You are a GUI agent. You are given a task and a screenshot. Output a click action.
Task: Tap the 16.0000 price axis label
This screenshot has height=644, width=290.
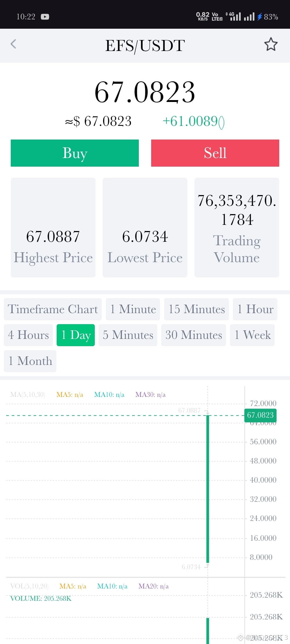pos(263,538)
